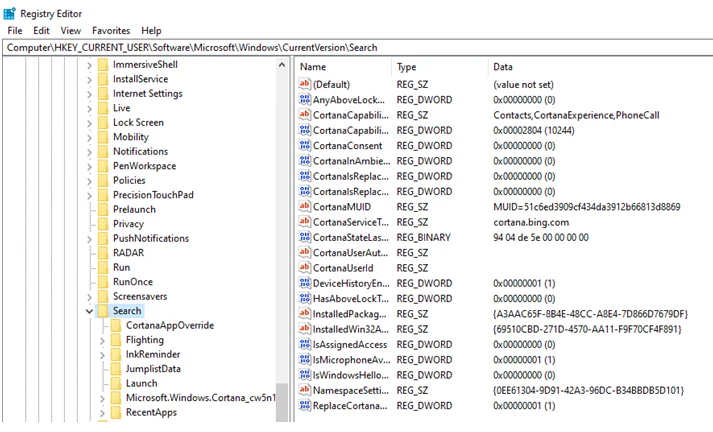Click the folder icon of RecentApps key
The image size is (713, 432).
point(116,412)
